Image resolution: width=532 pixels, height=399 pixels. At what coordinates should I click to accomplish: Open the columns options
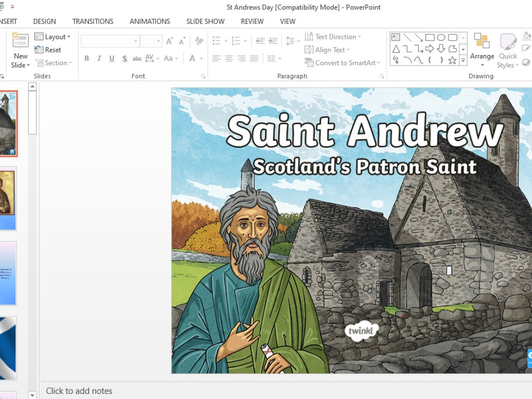coord(274,58)
